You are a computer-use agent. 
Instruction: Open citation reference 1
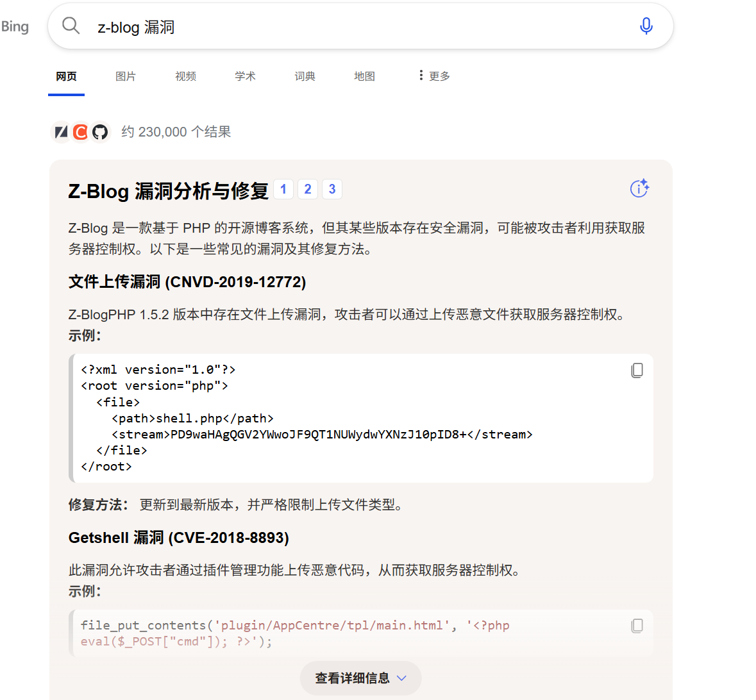coord(283,189)
